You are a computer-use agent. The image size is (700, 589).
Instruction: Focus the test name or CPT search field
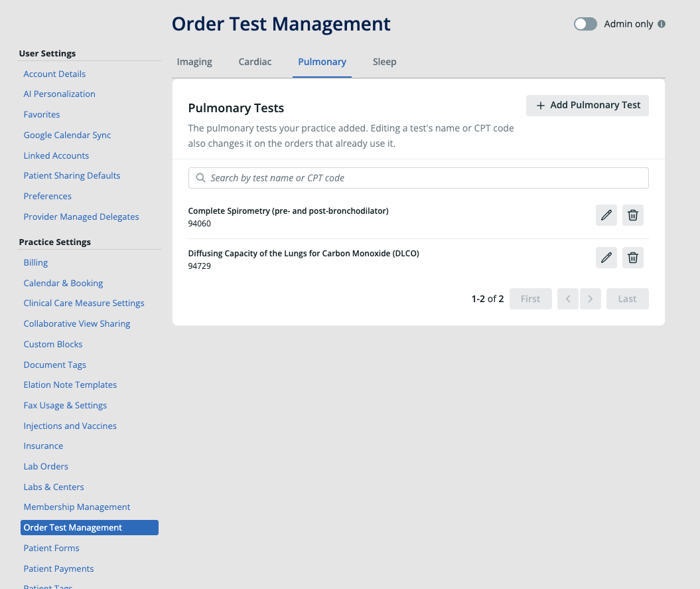418,178
